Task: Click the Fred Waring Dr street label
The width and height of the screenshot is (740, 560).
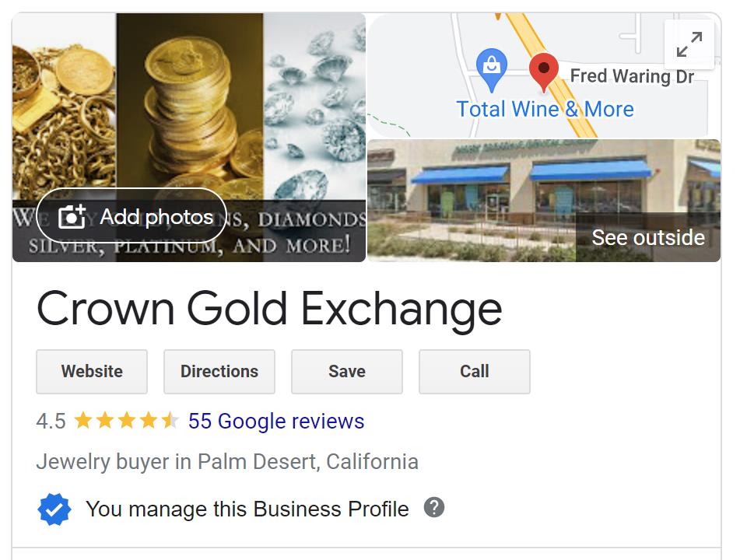Action: pos(632,75)
